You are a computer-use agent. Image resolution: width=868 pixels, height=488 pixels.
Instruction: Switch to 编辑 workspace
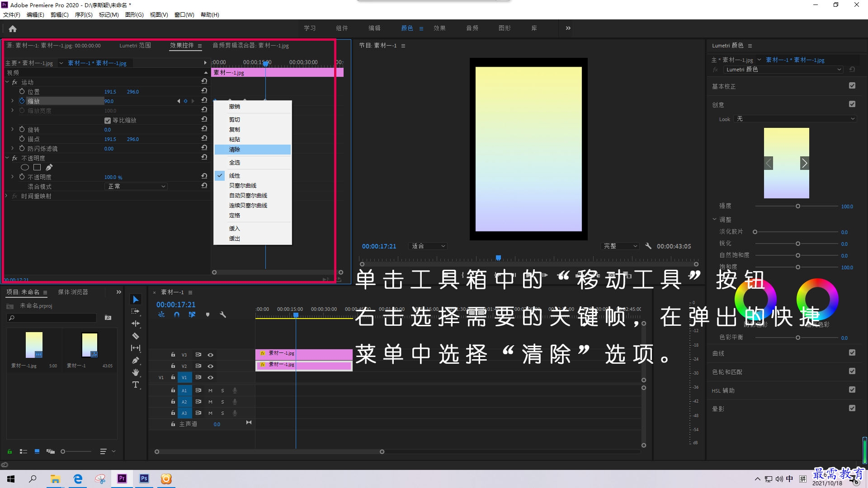click(374, 28)
